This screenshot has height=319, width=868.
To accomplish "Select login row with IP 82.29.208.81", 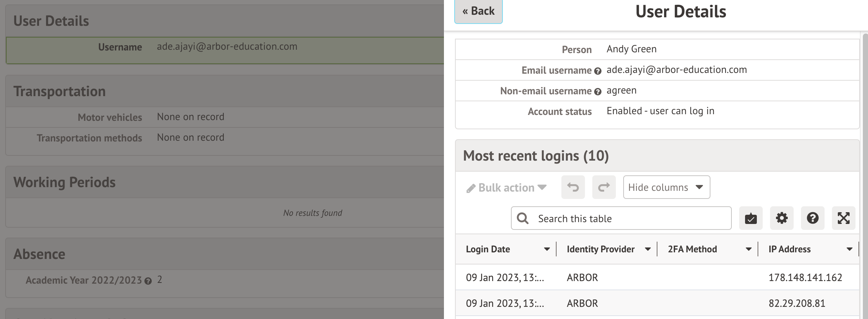I will [657, 303].
